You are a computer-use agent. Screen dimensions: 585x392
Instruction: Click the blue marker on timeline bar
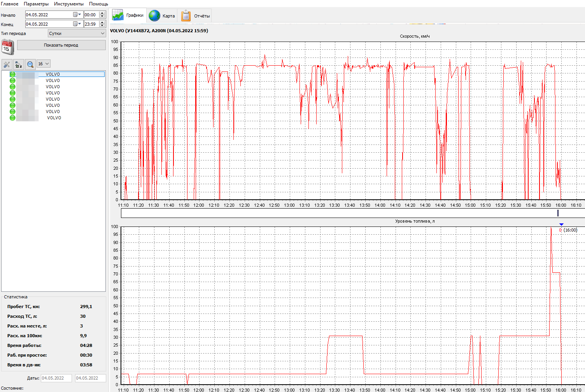pyautogui.click(x=558, y=213)
